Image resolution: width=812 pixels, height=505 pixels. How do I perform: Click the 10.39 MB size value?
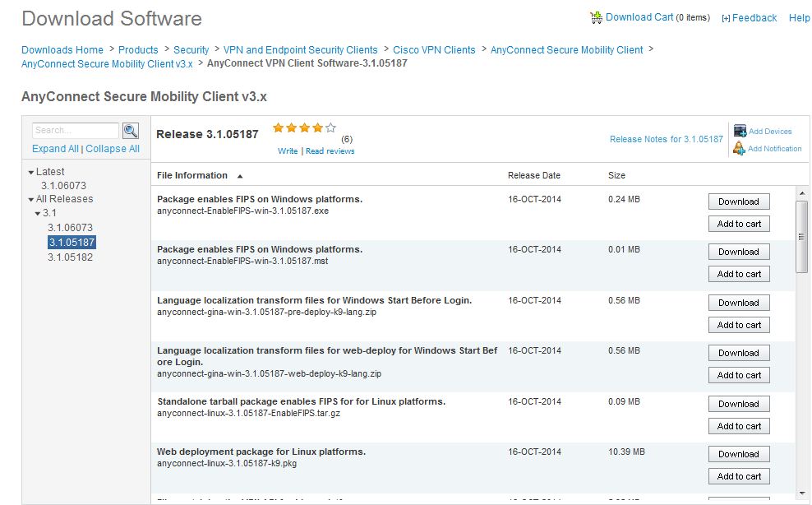click(x=626, y=452)
